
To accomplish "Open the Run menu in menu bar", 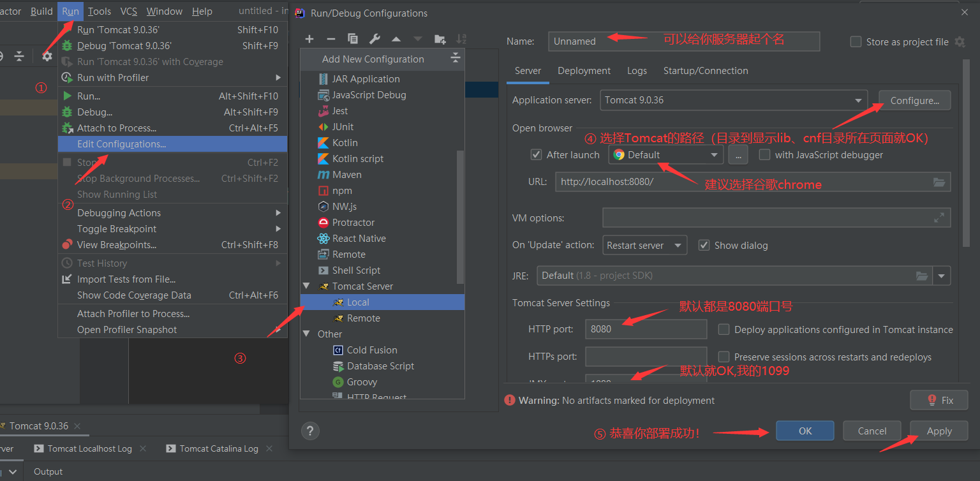I will (x=71, y=11).
